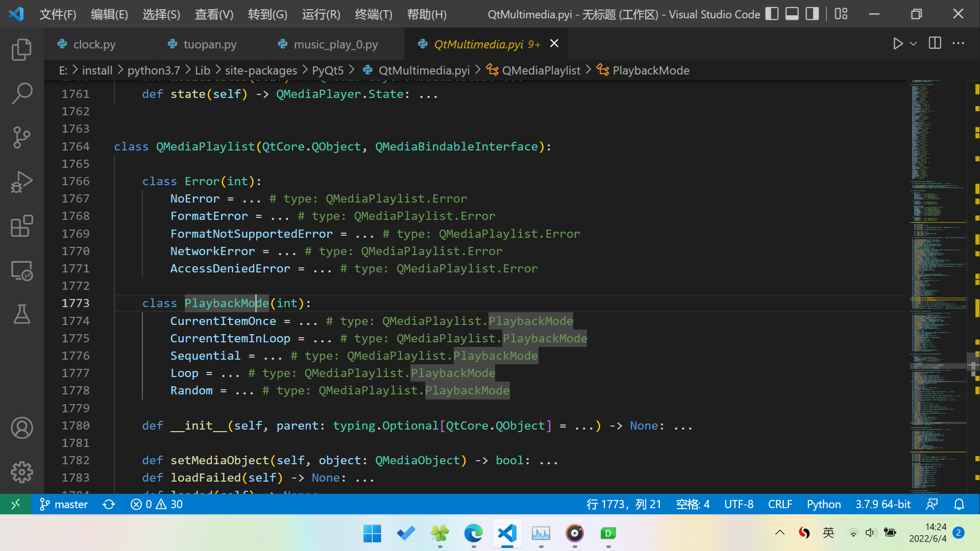
Task: Toggle the primary side bar layout button
Action: coord(772,14)
